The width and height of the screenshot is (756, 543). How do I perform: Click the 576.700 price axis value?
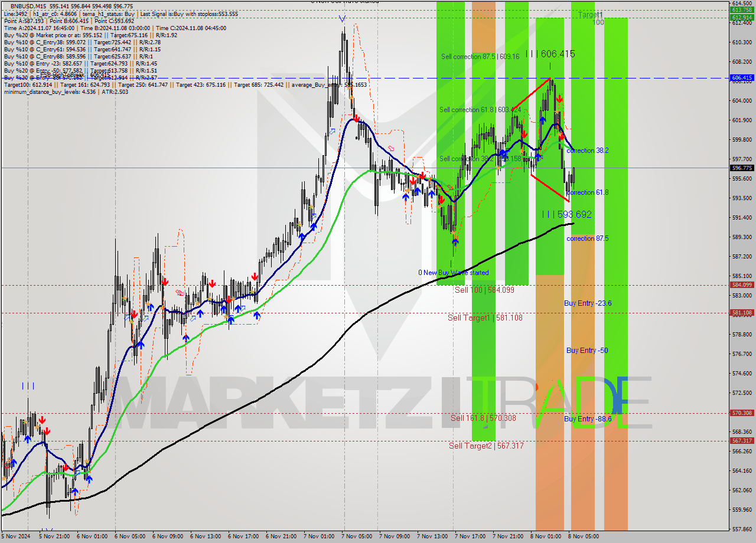pyautogui.click(x=742, y=354)
